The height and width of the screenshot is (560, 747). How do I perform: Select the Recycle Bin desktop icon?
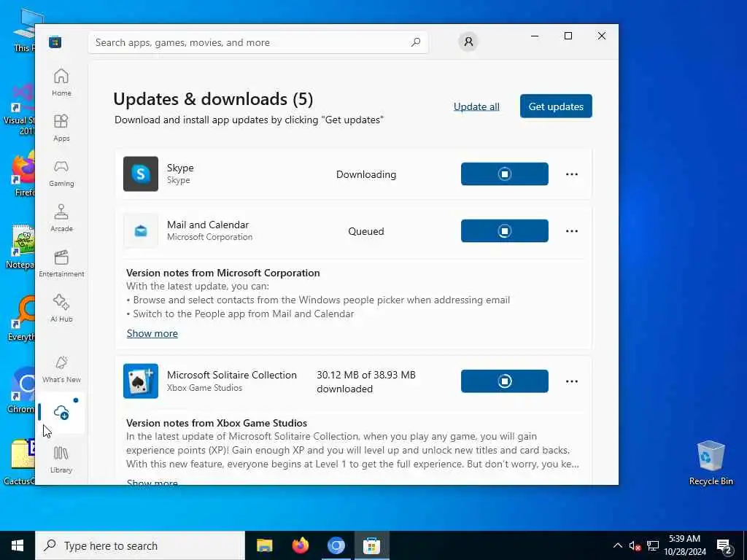(711, 462)
